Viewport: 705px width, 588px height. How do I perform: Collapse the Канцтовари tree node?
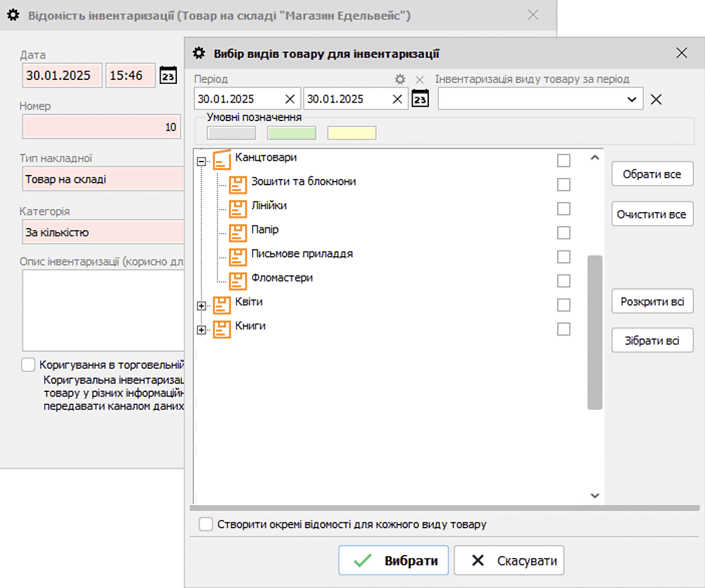point(202,162)
